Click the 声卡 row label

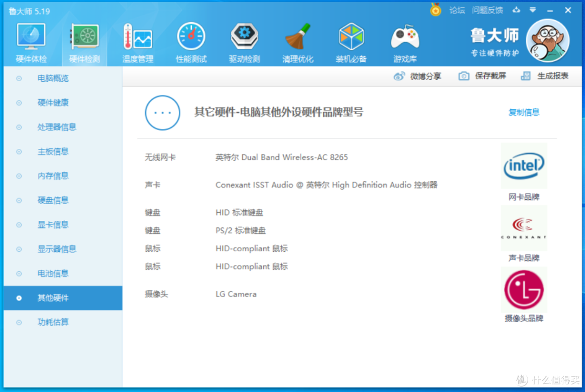pos(152,185)
